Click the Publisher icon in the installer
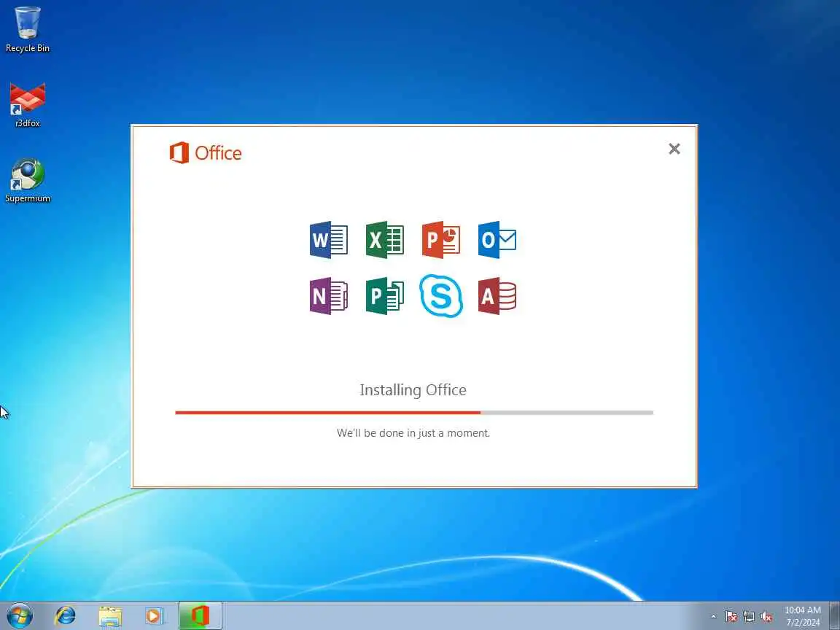 point(385,296)
